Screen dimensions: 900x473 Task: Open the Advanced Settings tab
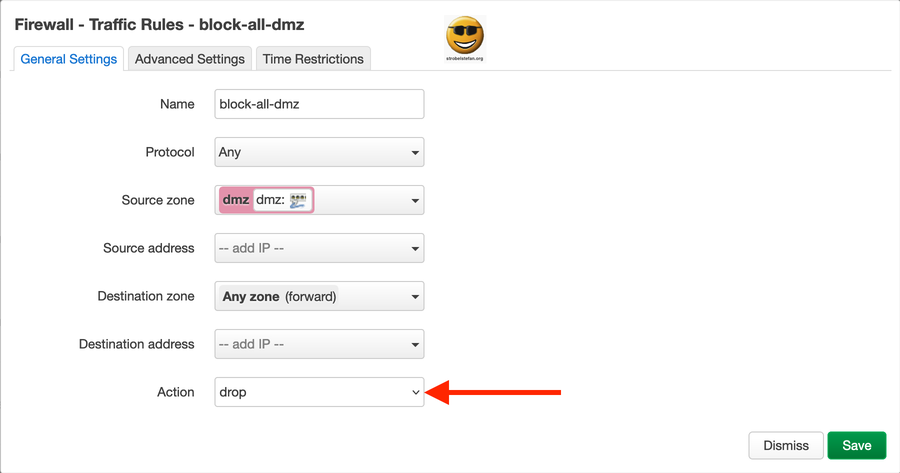coord(190,59)
